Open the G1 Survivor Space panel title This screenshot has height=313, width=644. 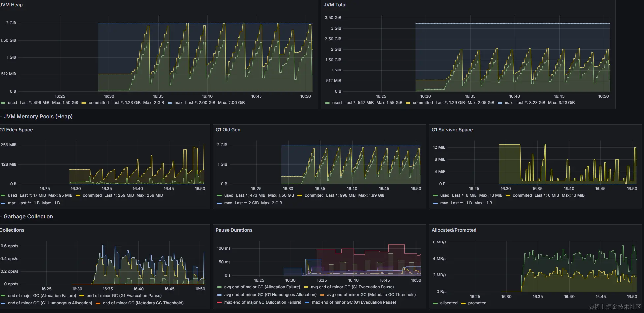pos(452,130)
